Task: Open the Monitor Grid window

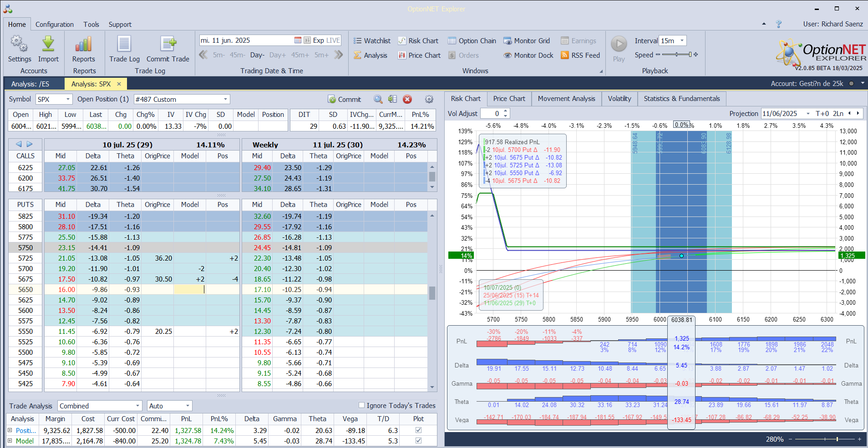Action: [527, 41]
